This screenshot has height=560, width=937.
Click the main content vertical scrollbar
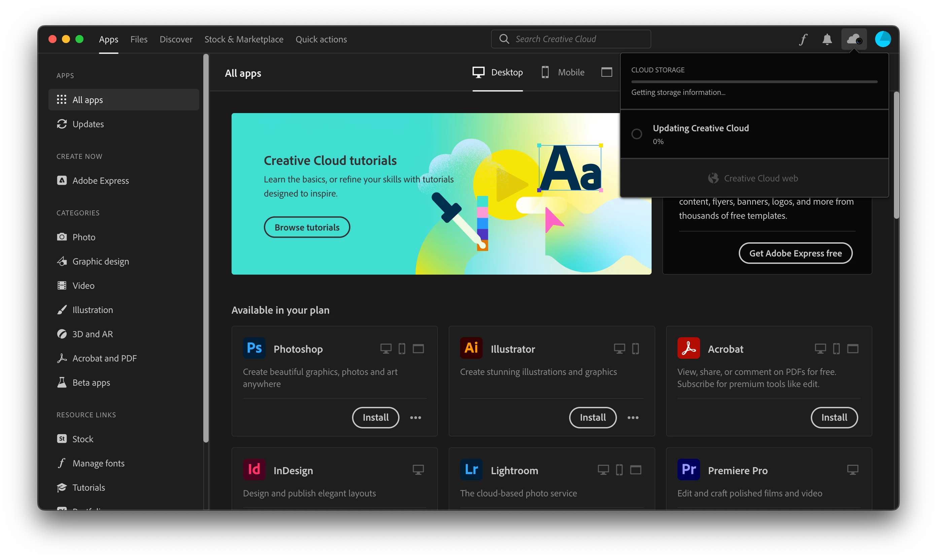pyautogui.click(x=896, y=155)
